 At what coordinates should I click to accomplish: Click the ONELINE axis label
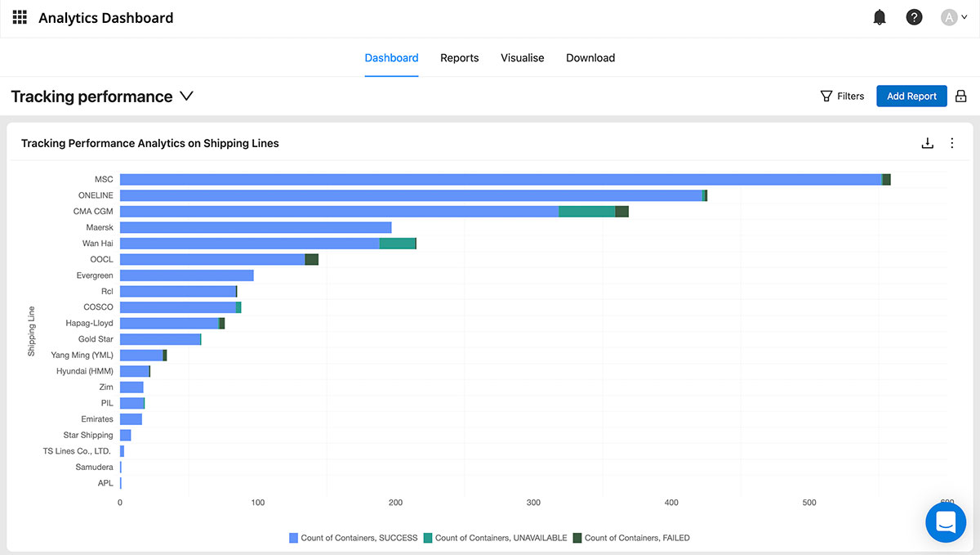click(x=96, y=195)
